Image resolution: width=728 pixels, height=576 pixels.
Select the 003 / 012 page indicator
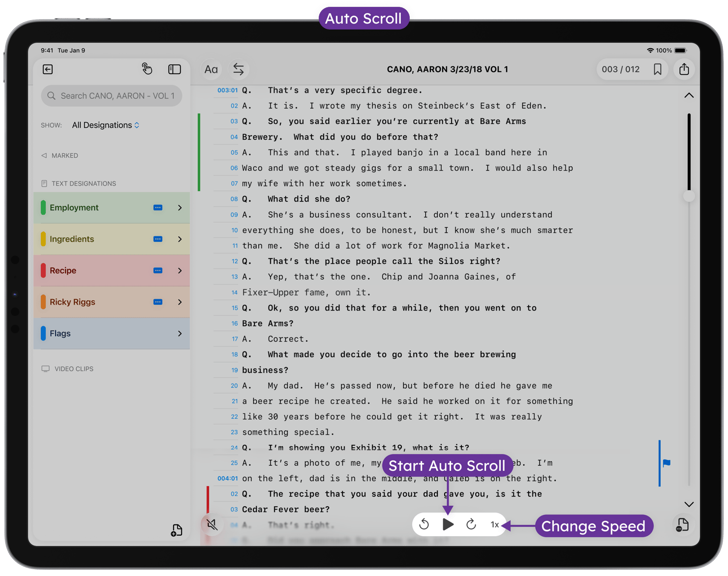tap(621, 69)
